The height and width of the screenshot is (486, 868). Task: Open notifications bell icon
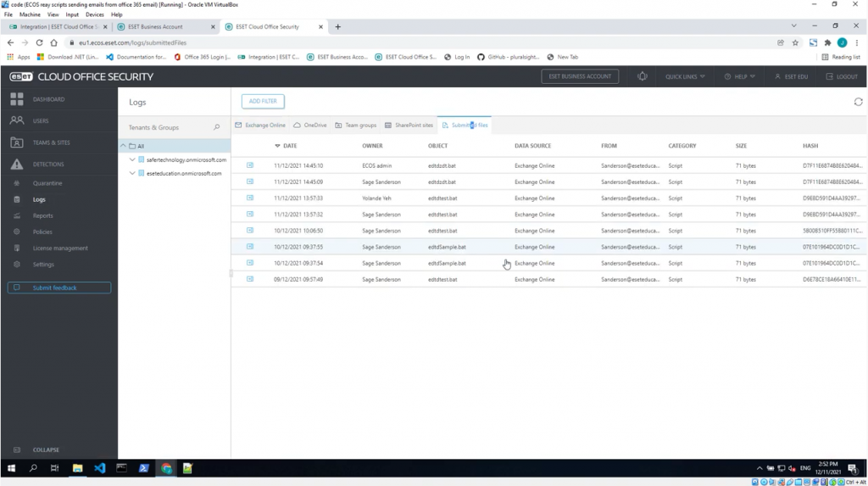click(643, 76)
